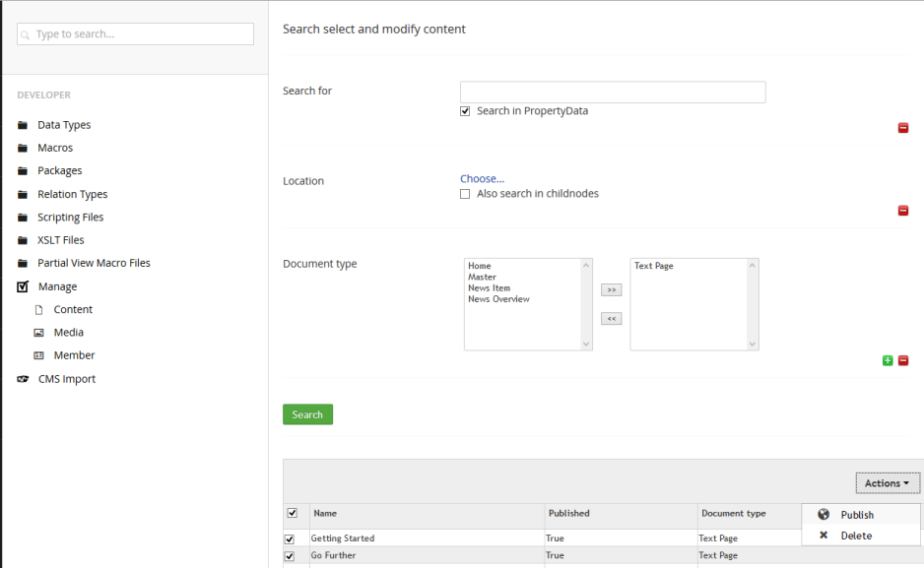Click the Member icon under Manage
Screen dimensions: 924x568
click(39, 355)
